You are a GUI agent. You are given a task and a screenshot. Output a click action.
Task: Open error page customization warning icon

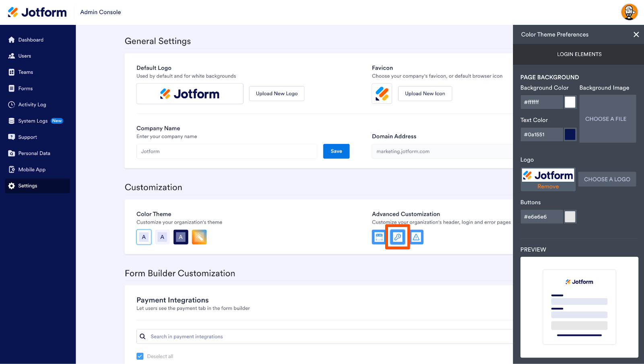[416, 237]
